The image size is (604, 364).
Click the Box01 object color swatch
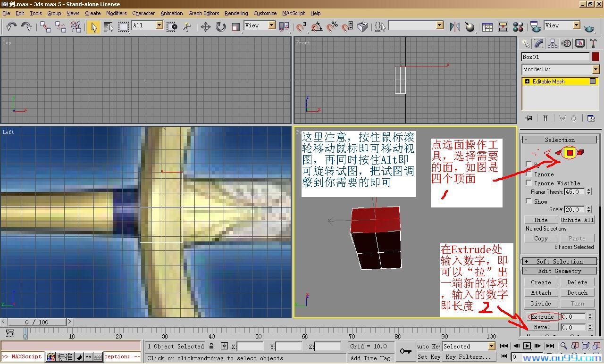click(x=596, y=57)
